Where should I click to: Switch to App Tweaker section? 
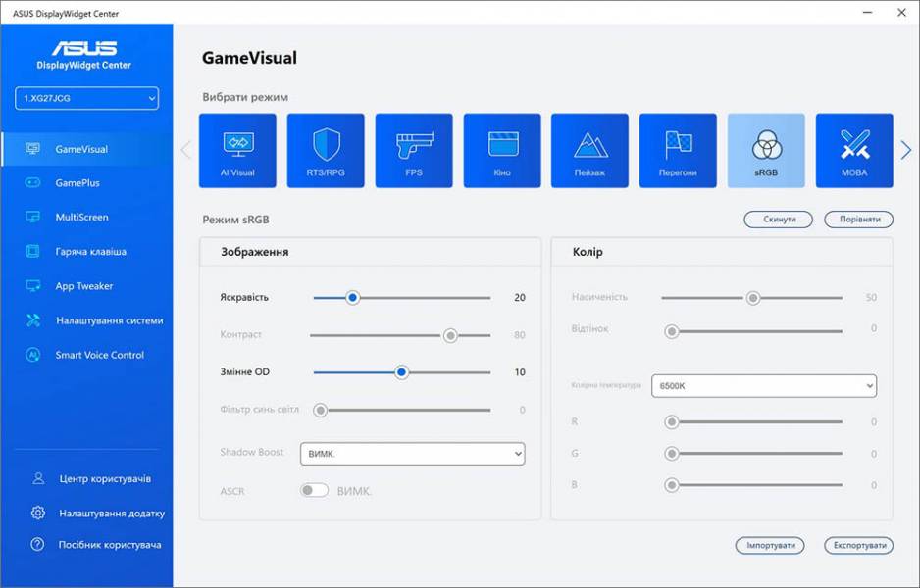(x=87, y=286)
